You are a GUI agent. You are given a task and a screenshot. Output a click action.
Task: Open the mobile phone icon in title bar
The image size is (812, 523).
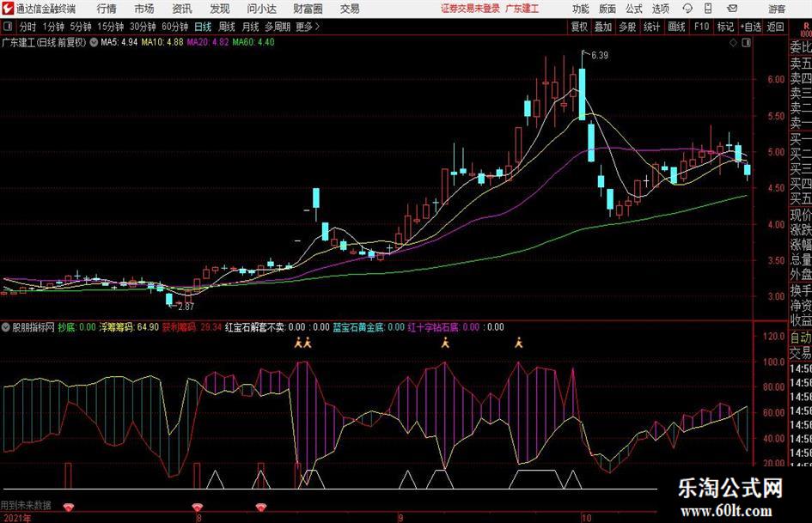pos(708,9)
